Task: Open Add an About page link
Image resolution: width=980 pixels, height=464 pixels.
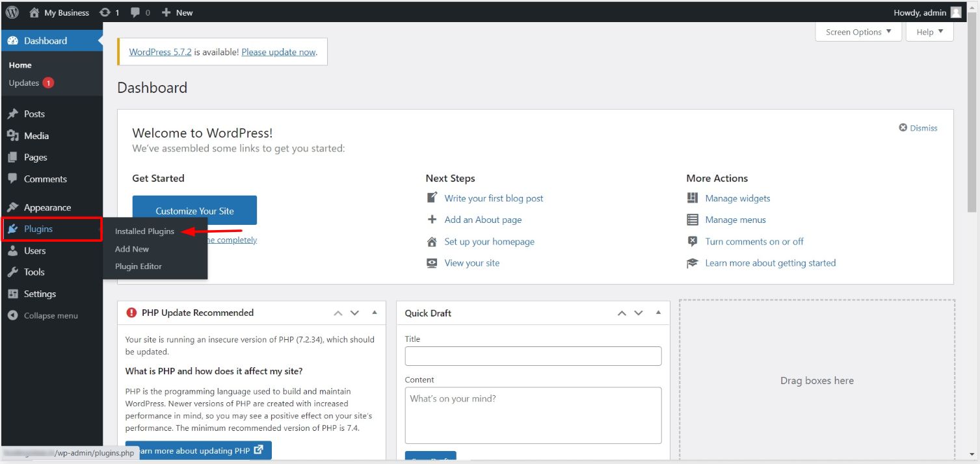Action: click(x=483, y=220)
